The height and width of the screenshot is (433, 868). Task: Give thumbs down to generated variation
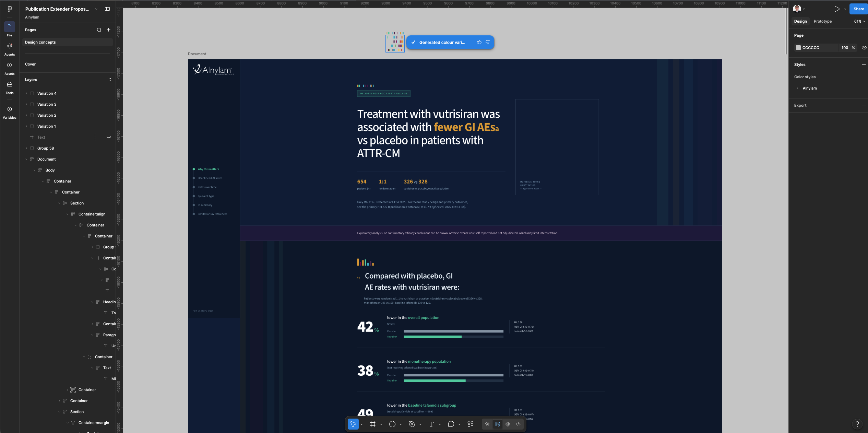(488, 42)
